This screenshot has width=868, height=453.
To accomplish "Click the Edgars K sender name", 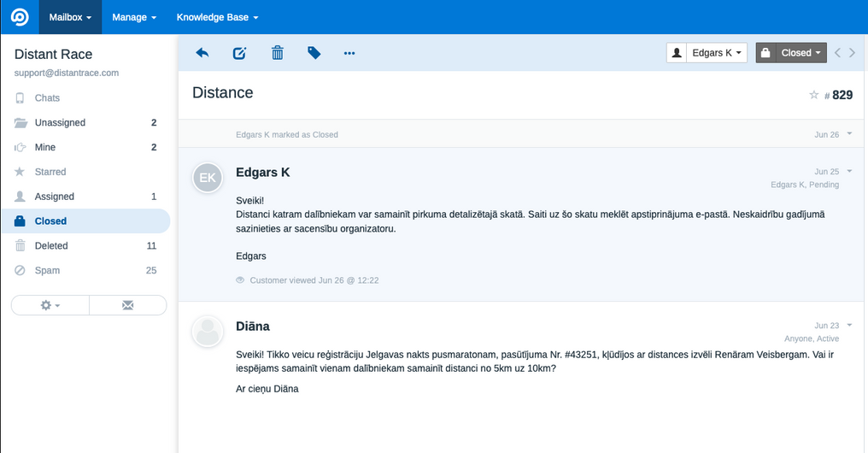I will pos(262,173).
